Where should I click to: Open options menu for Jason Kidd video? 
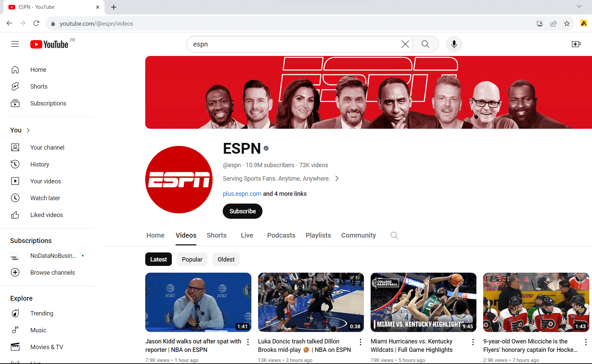coord(248,342)
